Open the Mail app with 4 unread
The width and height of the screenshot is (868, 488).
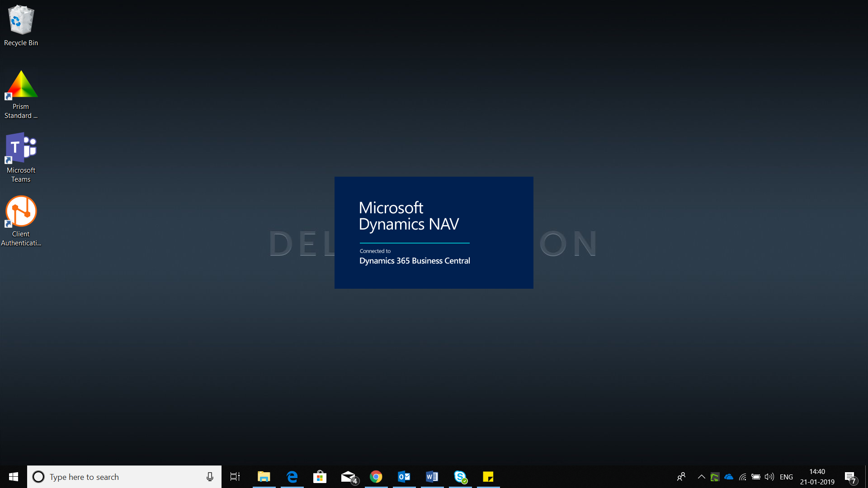point(349,477)
